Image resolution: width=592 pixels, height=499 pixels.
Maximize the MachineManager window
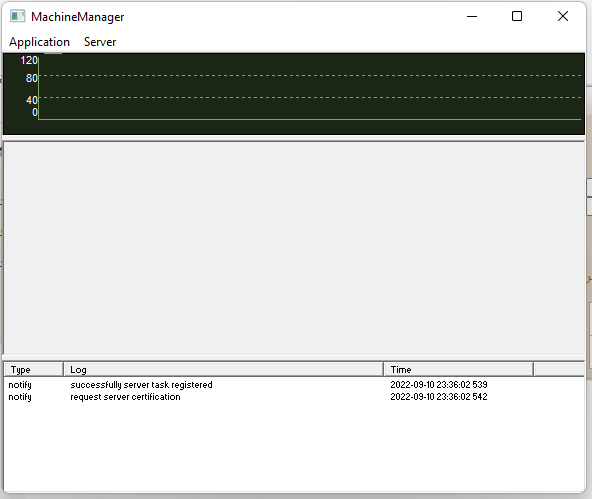point(517,16)
